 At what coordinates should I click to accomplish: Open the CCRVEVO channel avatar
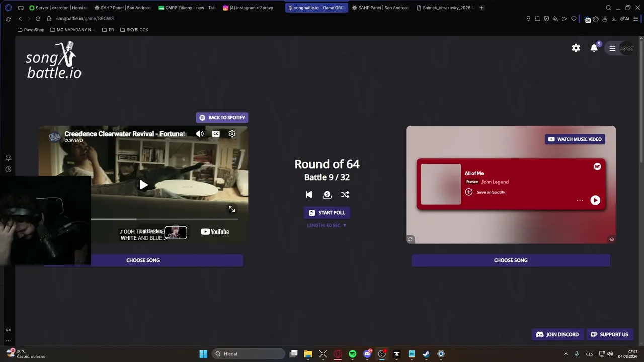pyautogui.click(x=55, y=137)
